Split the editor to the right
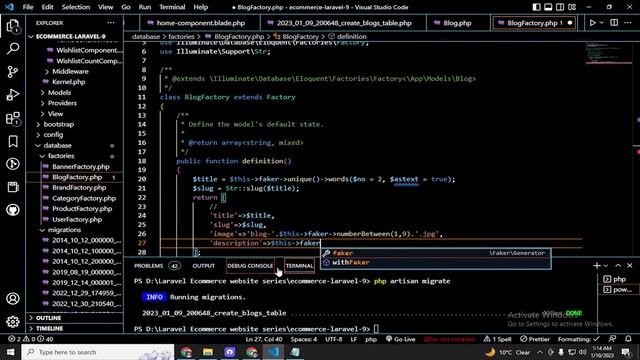This screenshot has width=640, height=360. (x=614, y=23)
